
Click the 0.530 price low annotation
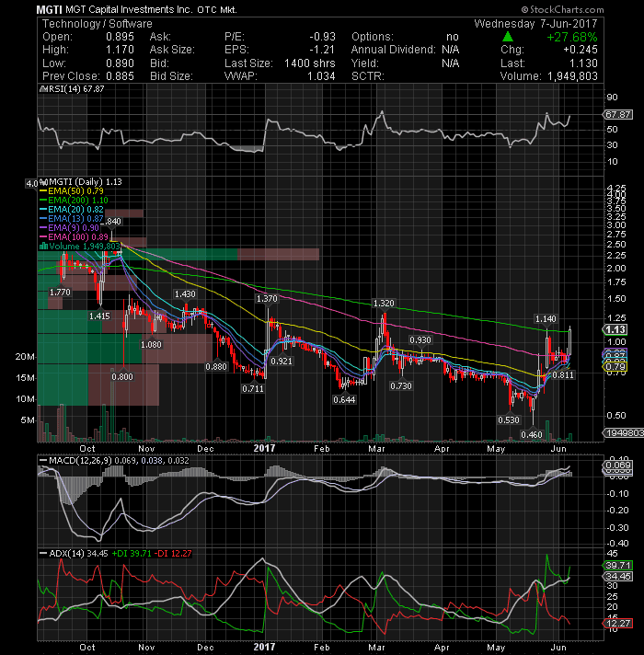pyautogui.click(x=509, y=419)
